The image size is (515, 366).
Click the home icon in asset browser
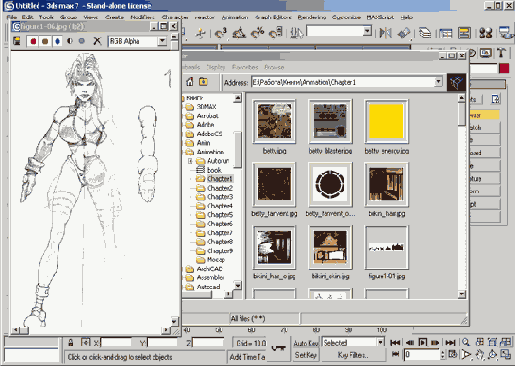(190, 82)
